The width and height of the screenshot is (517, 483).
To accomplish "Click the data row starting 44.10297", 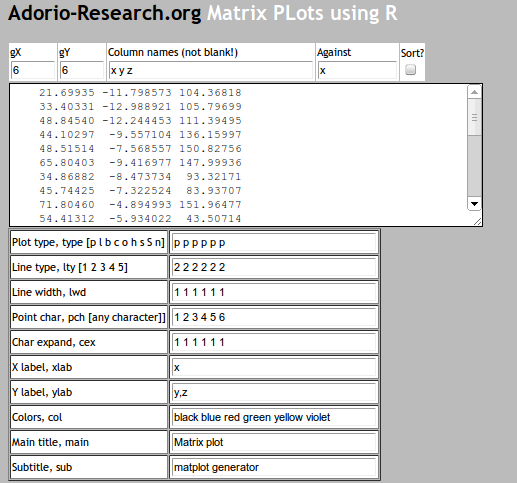I will click(x=140, y=134).
